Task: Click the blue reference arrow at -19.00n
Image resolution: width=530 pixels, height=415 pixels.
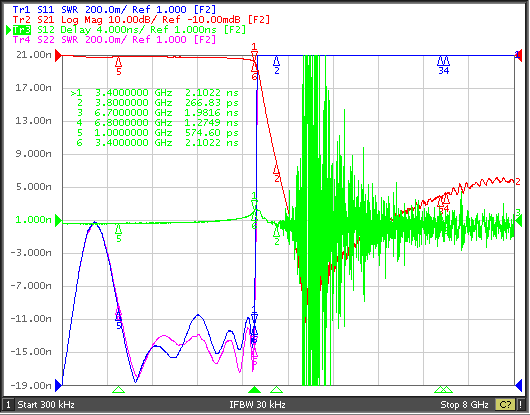Action: (59, 385)
